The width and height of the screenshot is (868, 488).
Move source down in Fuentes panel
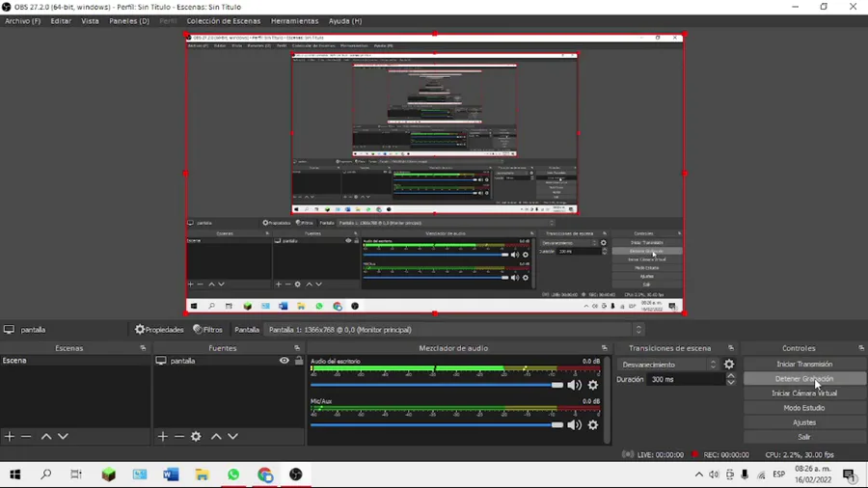(233, 437)
